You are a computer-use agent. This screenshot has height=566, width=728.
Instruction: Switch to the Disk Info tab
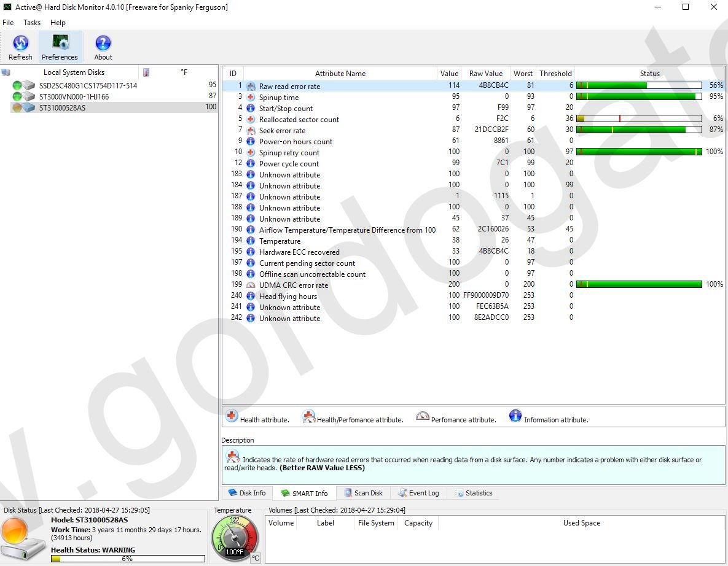(247, 493)
